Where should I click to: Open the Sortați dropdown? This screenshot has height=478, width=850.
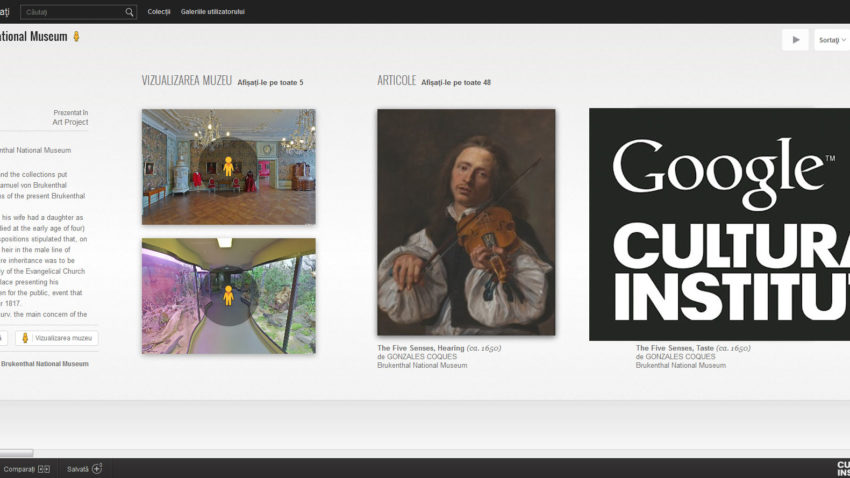[x=832, y=40]
